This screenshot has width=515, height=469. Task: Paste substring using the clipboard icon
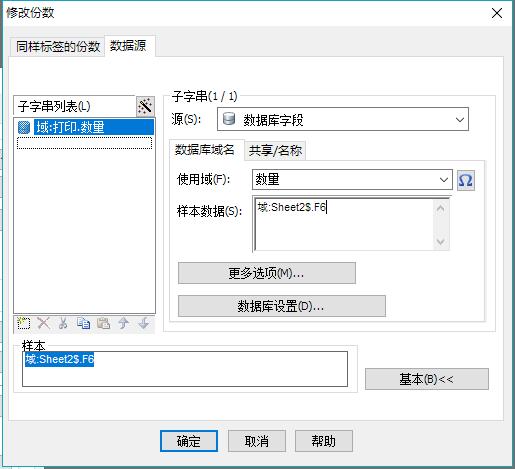coord(103,323)
